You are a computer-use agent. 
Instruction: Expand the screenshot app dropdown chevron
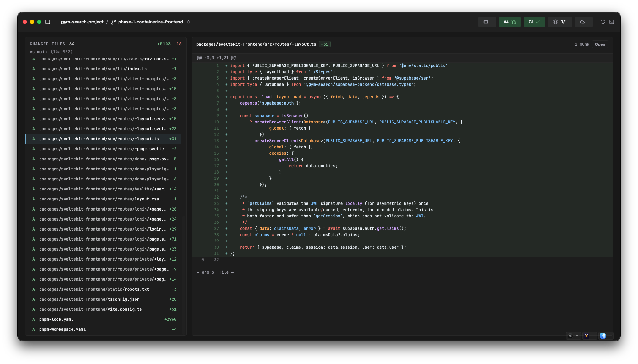pos(593,336)
